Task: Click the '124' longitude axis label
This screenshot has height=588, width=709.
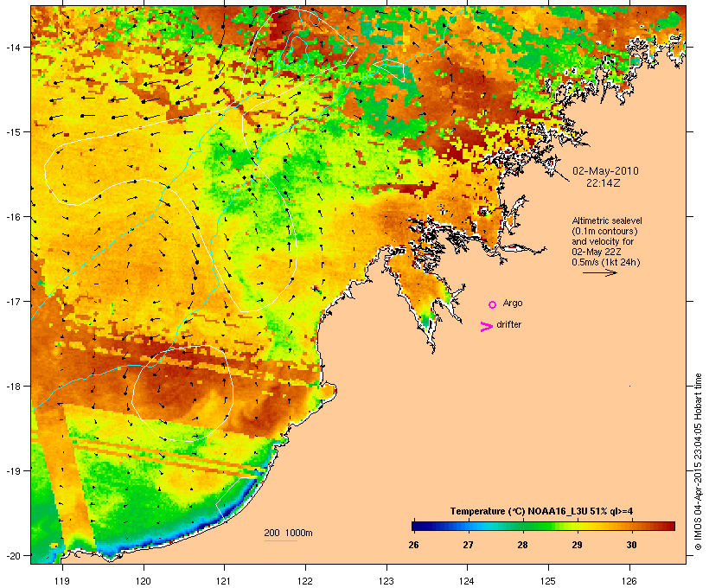Action: click(x=467, y=581)
